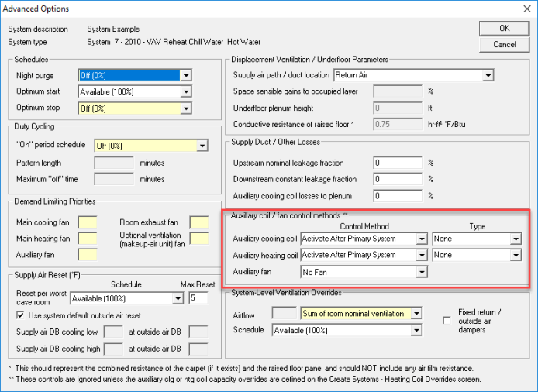Viewport: 538px width, 392px height.
Task: Open Supply air path / duct location dropdown
Action: (488, 75)
